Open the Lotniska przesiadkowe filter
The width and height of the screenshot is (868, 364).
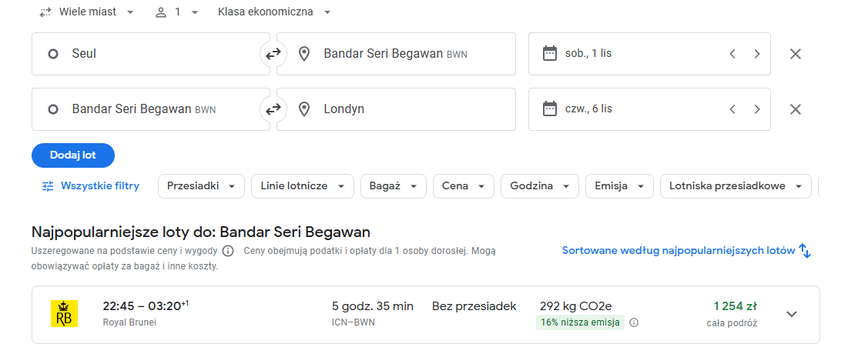point(736,186)
